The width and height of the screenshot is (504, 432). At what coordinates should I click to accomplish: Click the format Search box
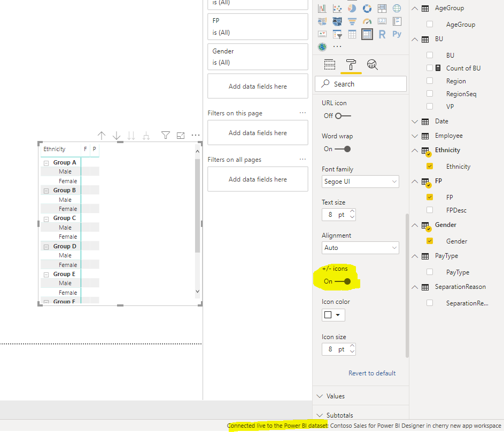click(x=361, y=84)
